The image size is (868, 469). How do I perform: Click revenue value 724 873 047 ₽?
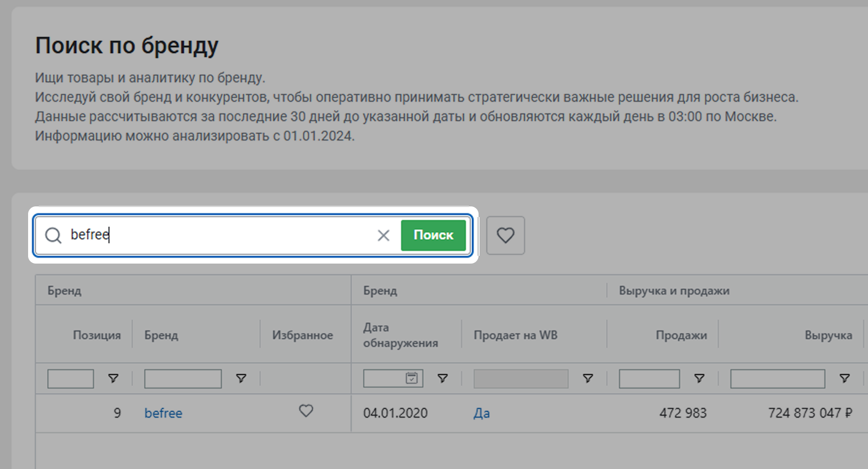[x=810, y=413]
